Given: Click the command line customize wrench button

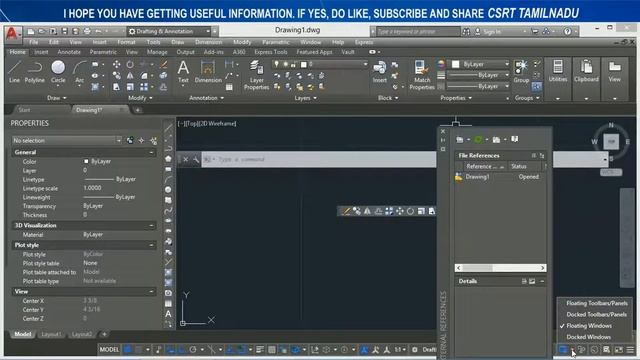Looking at the screenshot, I should click(196, 160).
